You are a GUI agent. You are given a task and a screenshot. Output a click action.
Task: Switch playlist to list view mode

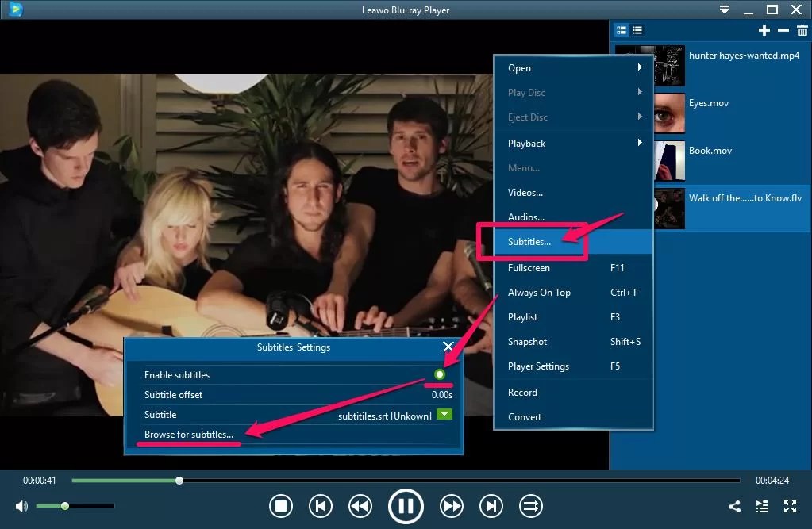point(637,30)
